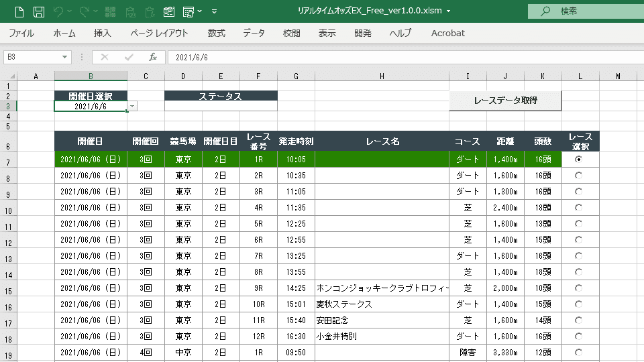Open the Undo history dropdown arrow
644x362 pixels.
69,11
